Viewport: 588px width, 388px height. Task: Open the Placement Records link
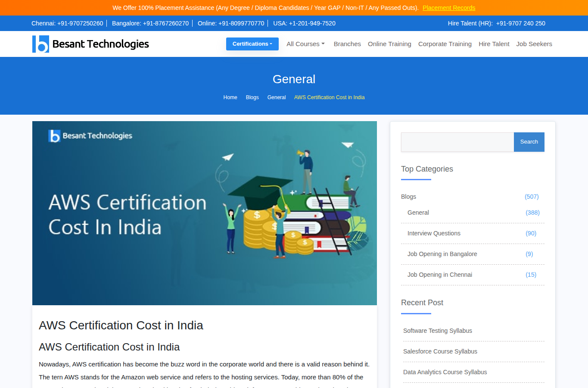(449, 8)
